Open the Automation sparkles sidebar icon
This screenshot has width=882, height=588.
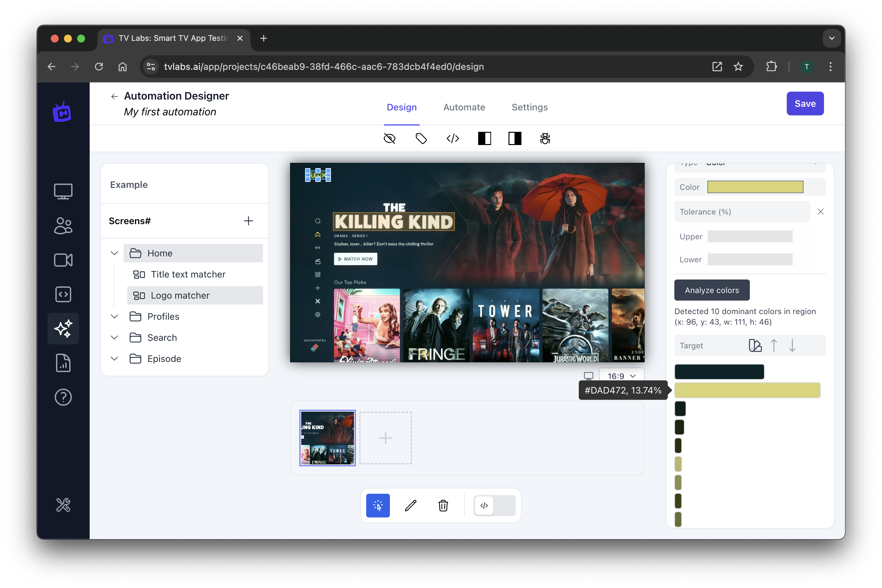(x=63, y=329)
